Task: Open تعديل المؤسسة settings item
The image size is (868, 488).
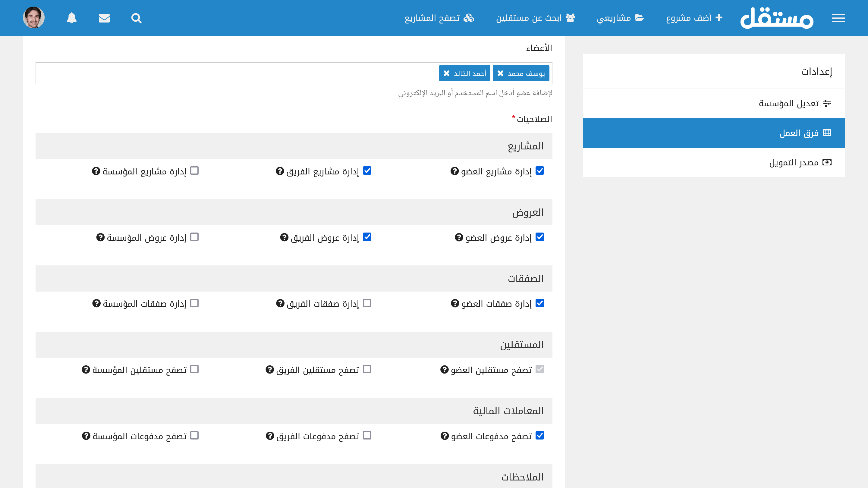Action: (788, 103)
